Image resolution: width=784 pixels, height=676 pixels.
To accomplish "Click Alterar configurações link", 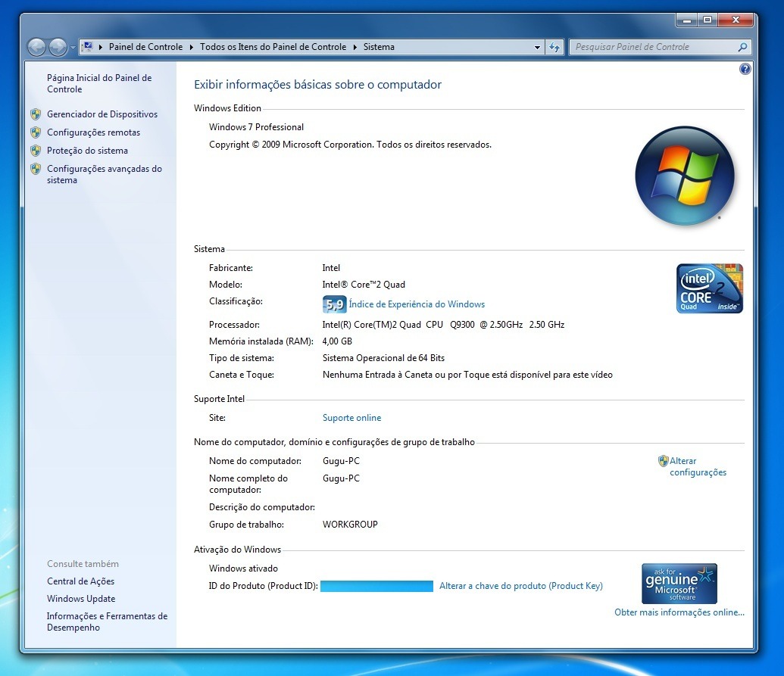I will point(698,466).
